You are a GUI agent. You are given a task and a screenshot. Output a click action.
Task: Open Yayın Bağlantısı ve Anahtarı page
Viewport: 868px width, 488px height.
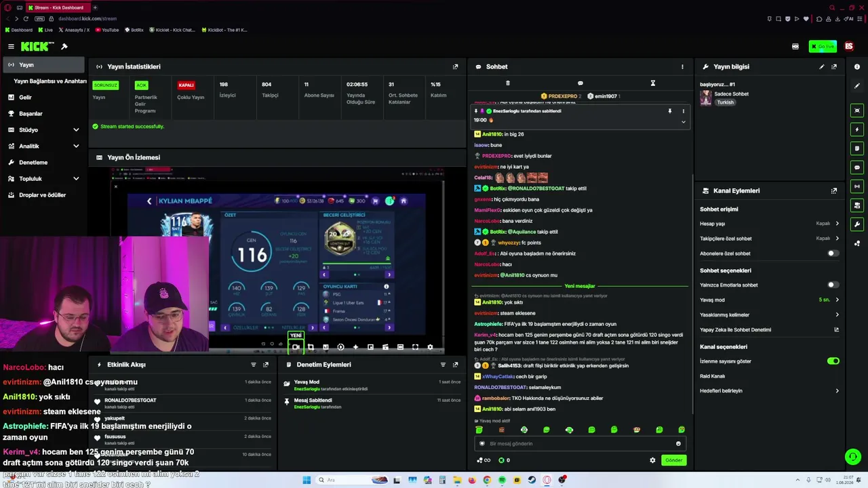(50, 81)
